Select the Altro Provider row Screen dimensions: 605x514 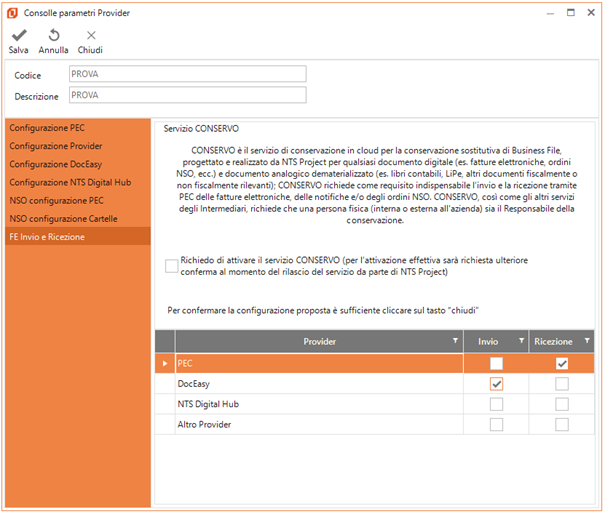tap(374, 424)
